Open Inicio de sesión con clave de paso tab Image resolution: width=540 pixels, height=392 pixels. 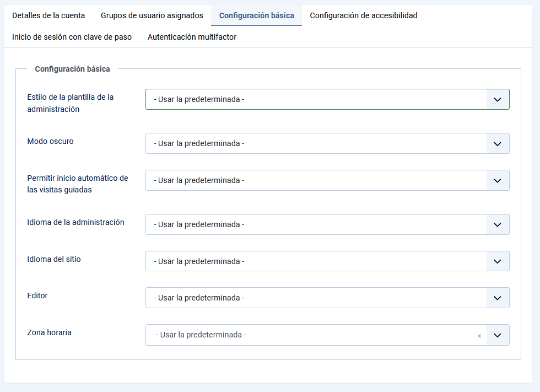[x=72, y=37]
